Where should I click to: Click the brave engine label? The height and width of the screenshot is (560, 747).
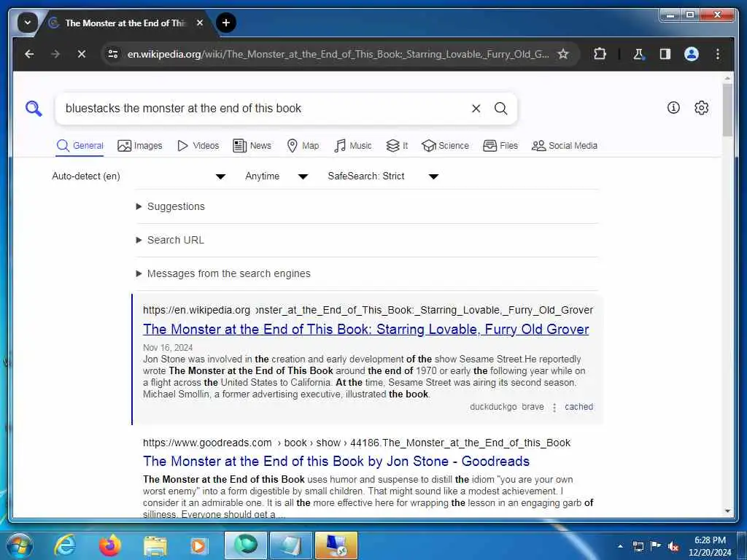[x=533, y=407]
